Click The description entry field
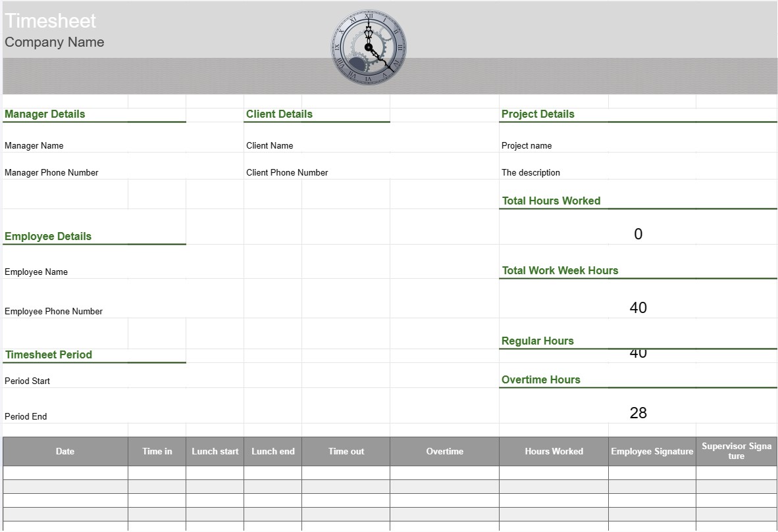Screen dimensions: 778x532 click(x=531, y=172)
